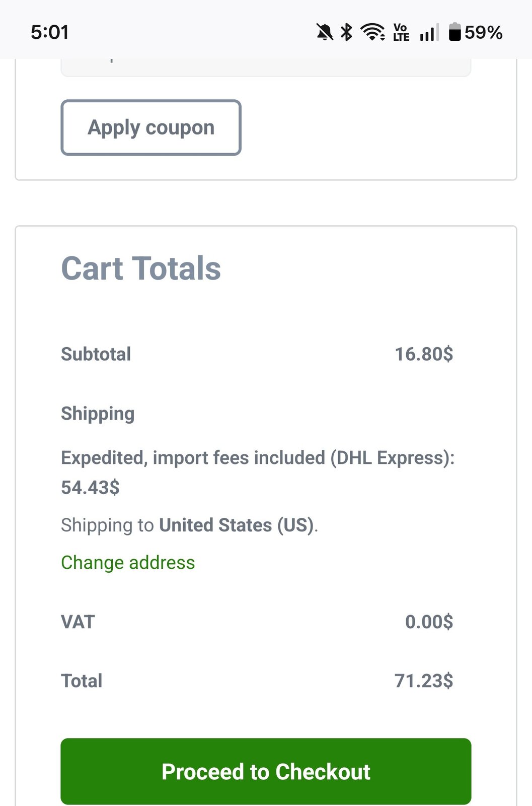Click the Cart Totals heading

(x=141, y=268)
